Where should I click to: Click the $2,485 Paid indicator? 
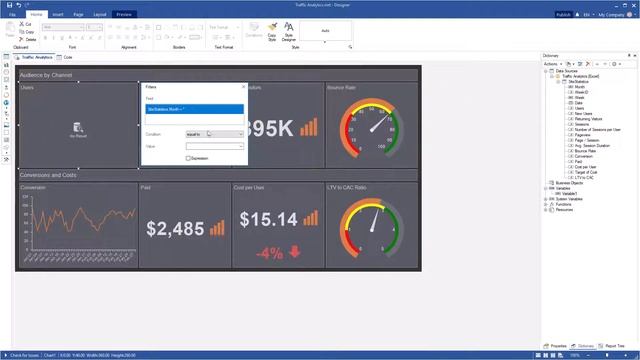pyautogui.click(x=185, y=228)
